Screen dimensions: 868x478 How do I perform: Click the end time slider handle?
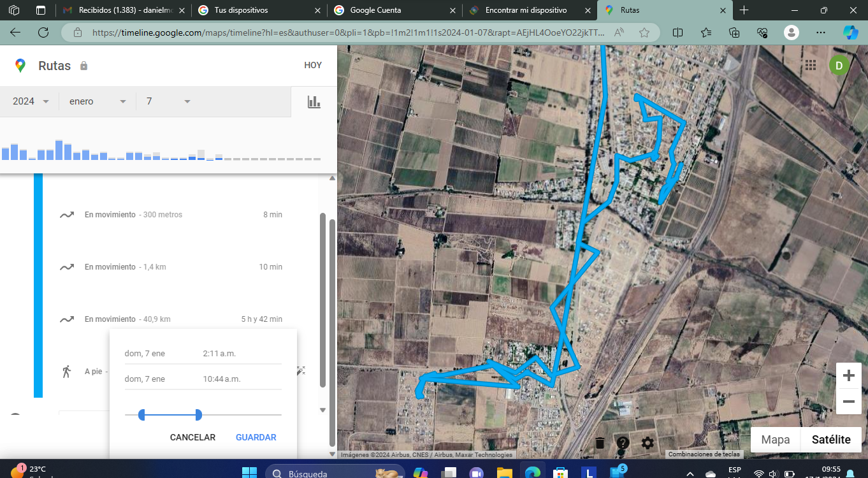pyautogui.click(x=198, y=415)
